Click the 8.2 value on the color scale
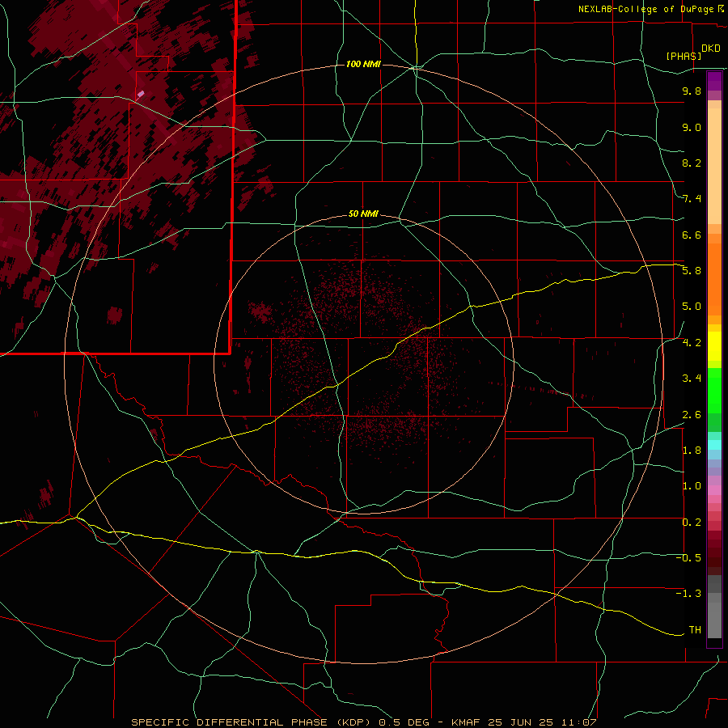This screenshot has width=728, height=728. 692,163
